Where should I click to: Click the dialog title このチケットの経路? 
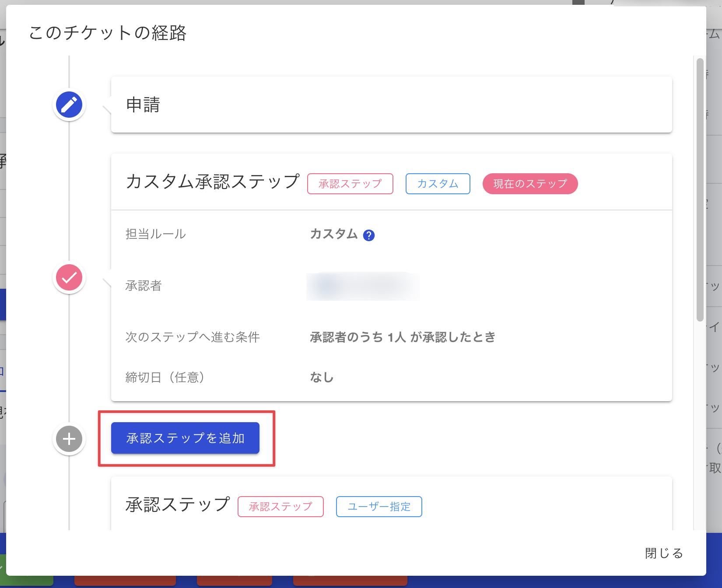(x=108, y=33)
